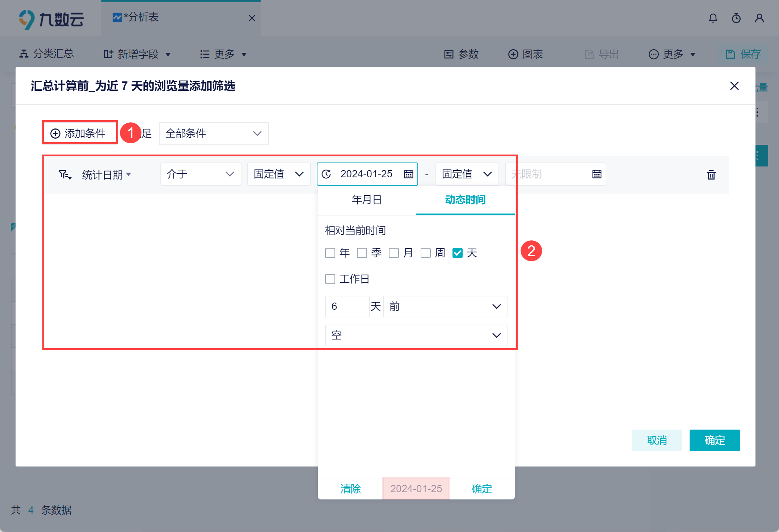Click the days number input showing 6
Image resolution: width=779 pixels, height=532 pixels.
(x=347, y=307)
